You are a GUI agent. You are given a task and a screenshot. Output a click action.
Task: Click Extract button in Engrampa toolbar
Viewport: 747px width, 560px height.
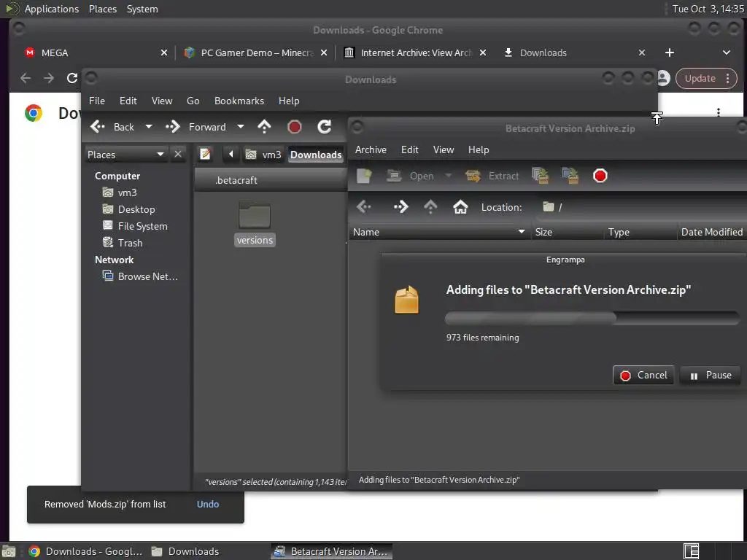coord(492,176)
